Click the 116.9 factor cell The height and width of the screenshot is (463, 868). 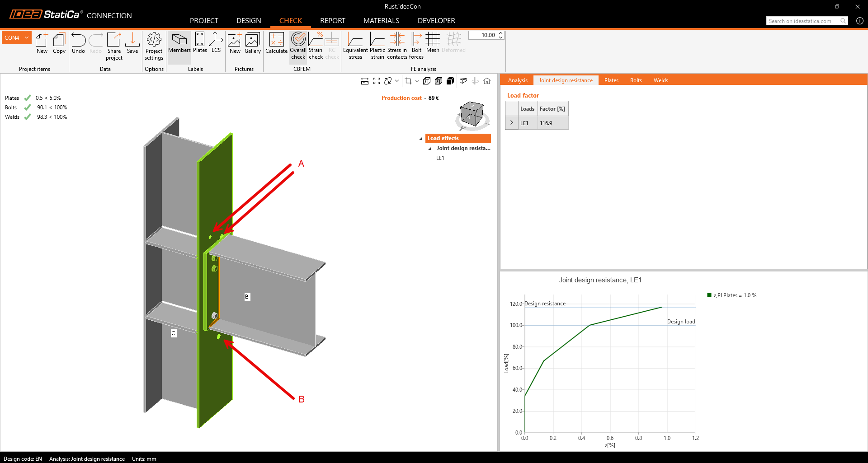pyautogui.click(x=553, y=123)
